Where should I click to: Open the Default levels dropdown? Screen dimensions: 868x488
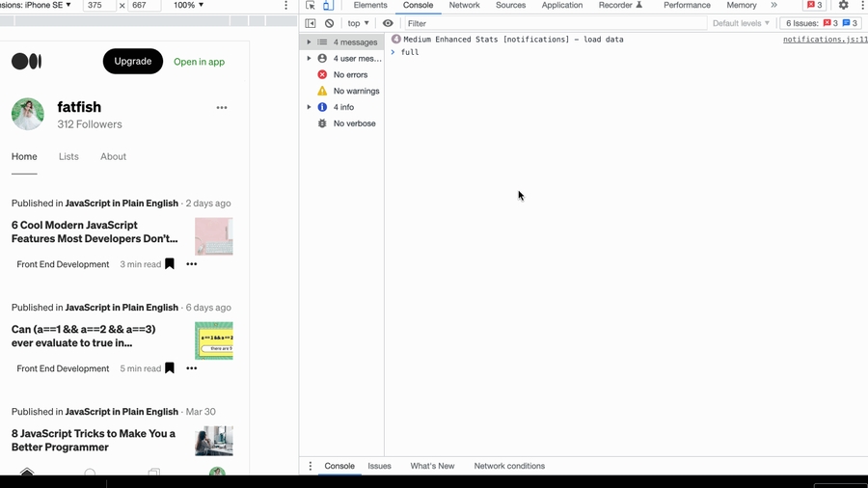coord(741,23)
